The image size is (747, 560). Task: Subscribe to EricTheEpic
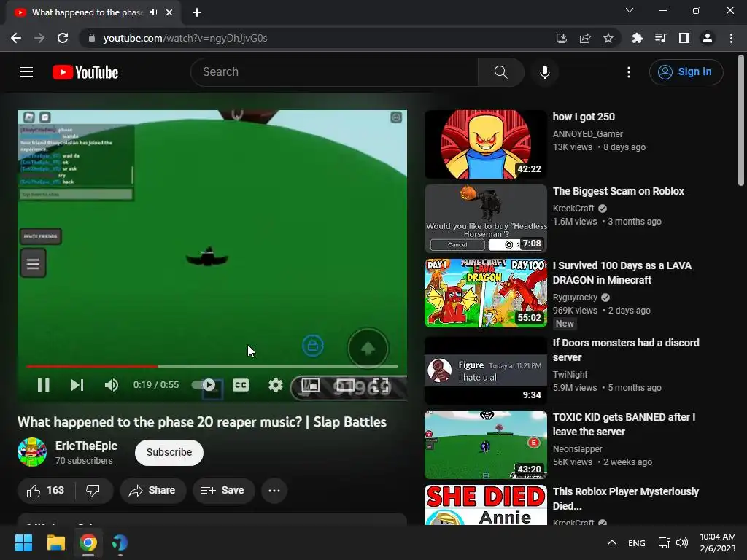[169, 452]
